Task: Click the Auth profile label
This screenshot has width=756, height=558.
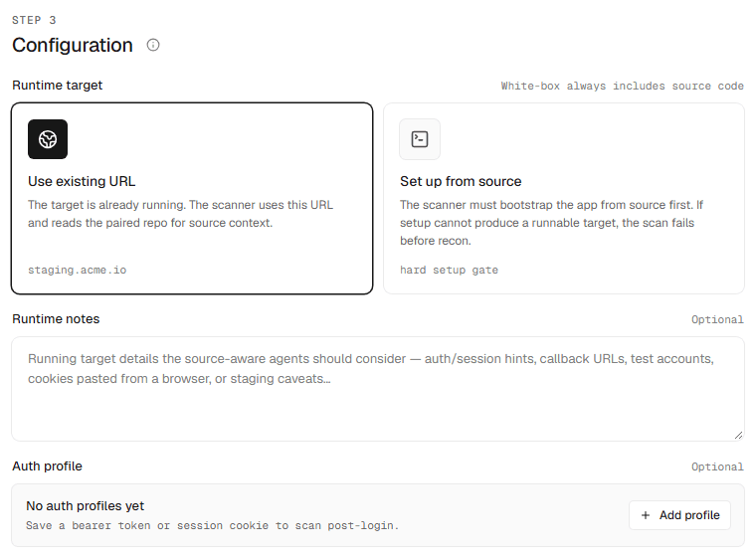Action: click(x=48, y=466)
